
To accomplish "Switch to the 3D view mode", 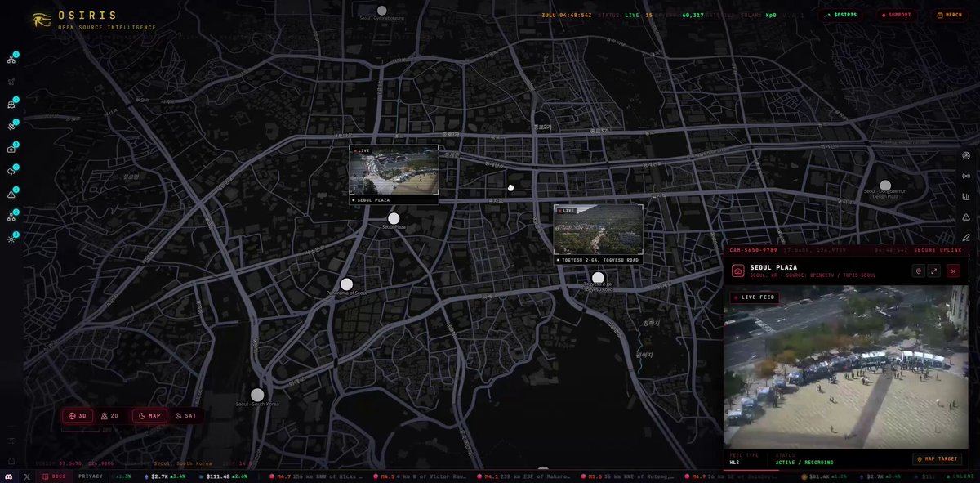I will [x=78, y=416].
